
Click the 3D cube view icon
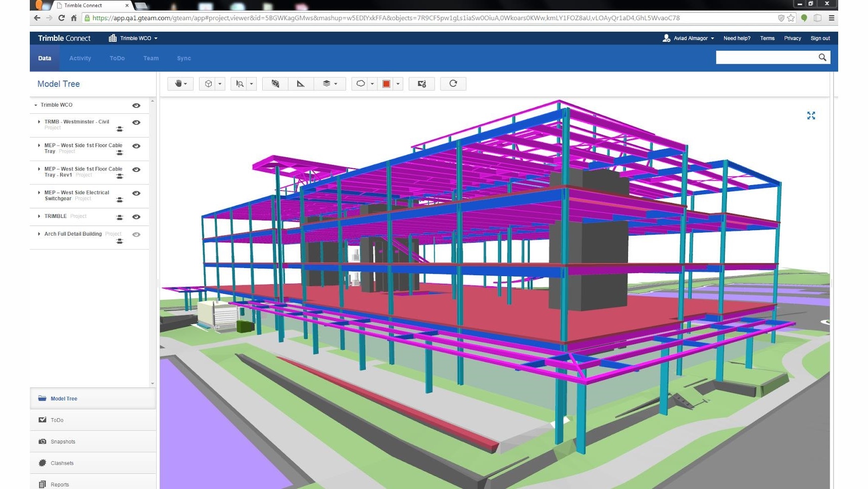pyautogui.click(x=208, y=84)
